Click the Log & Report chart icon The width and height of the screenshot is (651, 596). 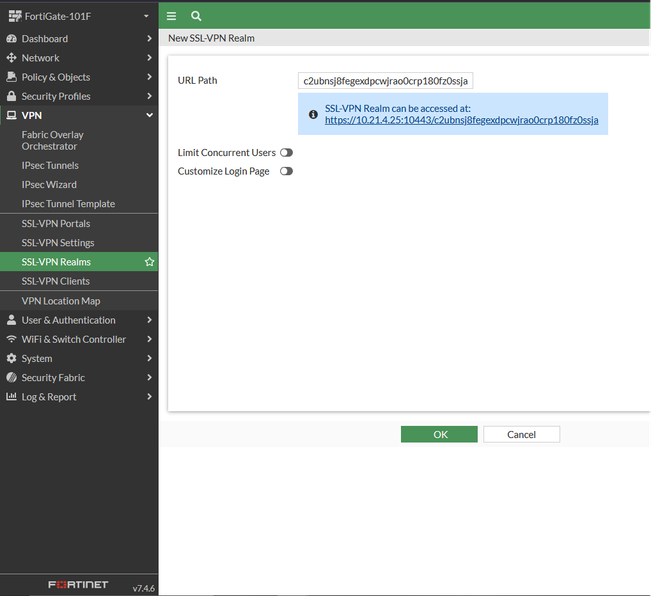(x=12, y=396)
